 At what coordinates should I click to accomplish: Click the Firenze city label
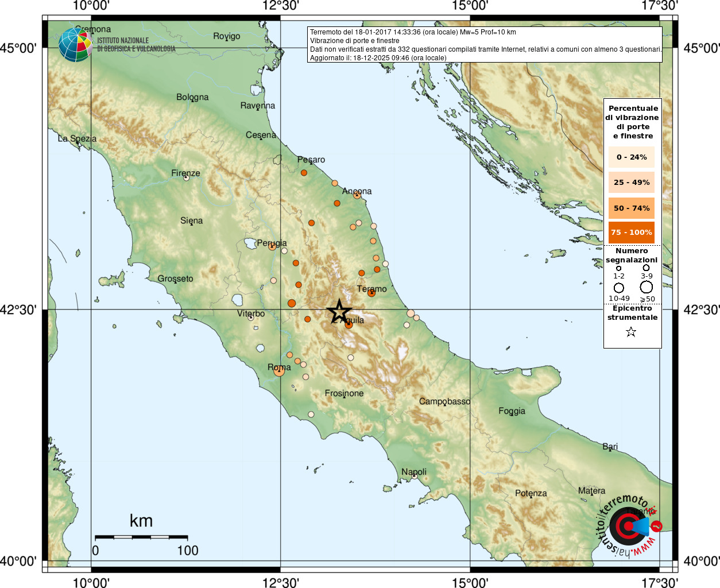185,173
